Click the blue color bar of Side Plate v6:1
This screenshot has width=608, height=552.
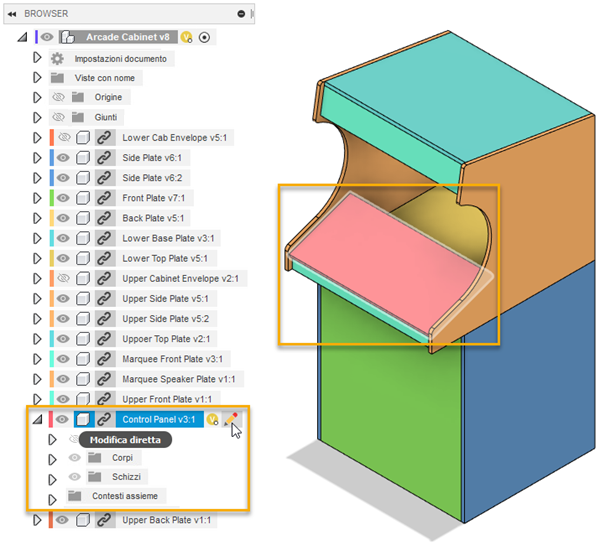click(x=52, y=158)
